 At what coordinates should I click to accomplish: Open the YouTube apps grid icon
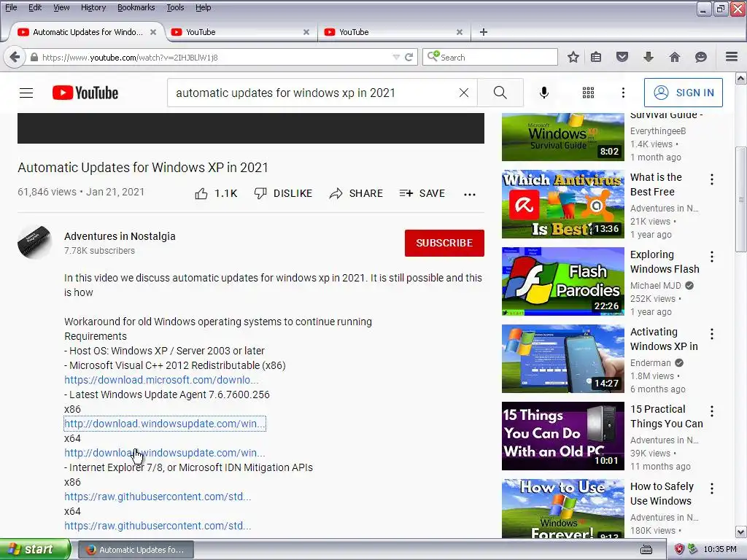coord(589,93)
